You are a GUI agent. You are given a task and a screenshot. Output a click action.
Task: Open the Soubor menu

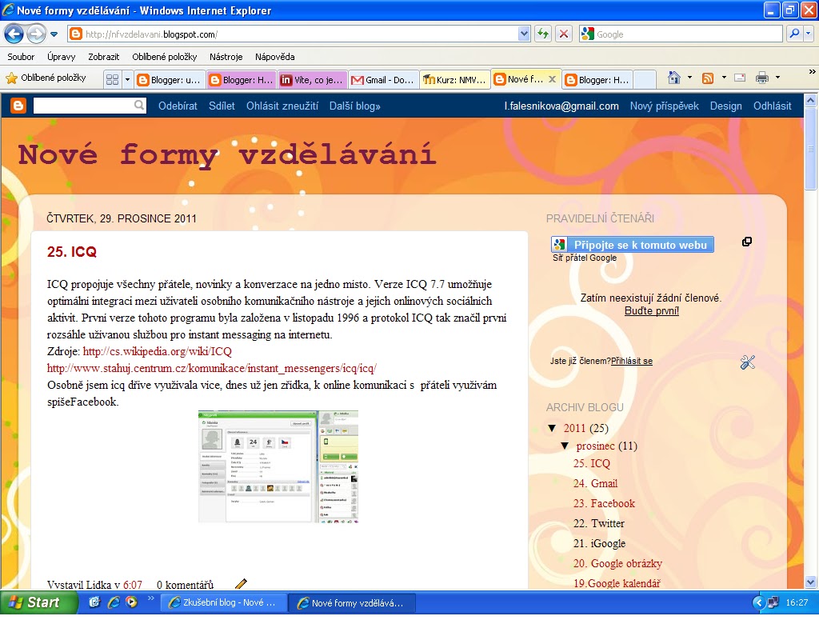pos(21,57)
